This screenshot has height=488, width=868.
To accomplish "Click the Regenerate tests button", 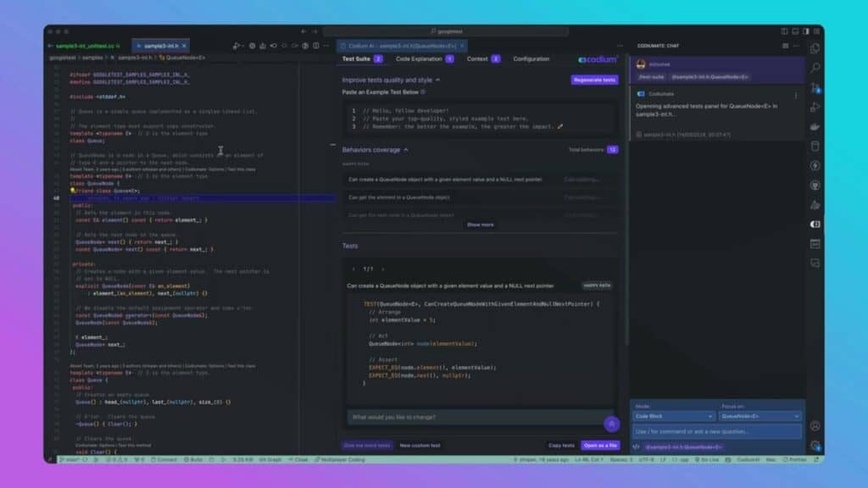I will [x=594, y=80].
